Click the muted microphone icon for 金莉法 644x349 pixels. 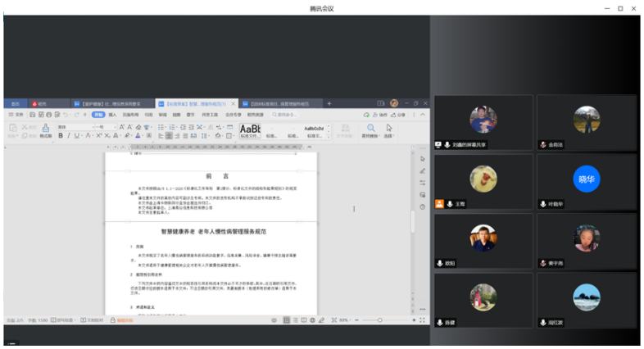coord(542,144)
